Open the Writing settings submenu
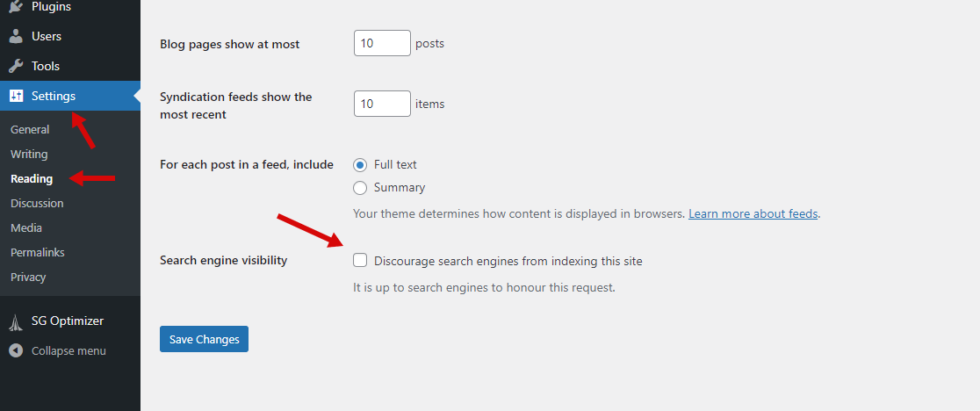Viewport: 980px width, 411px height. coord(29,154)
